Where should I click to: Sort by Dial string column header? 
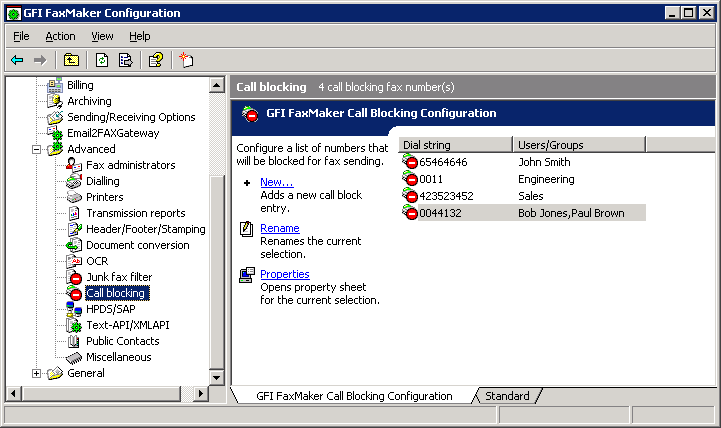click(455, 145)
